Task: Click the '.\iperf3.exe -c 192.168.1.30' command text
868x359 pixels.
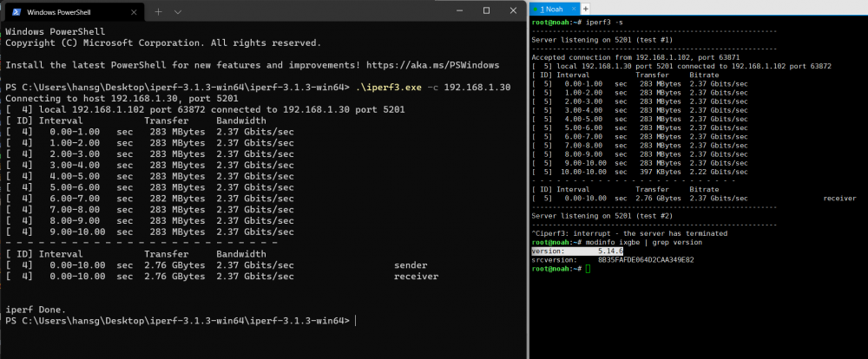Action: [433, 88]
